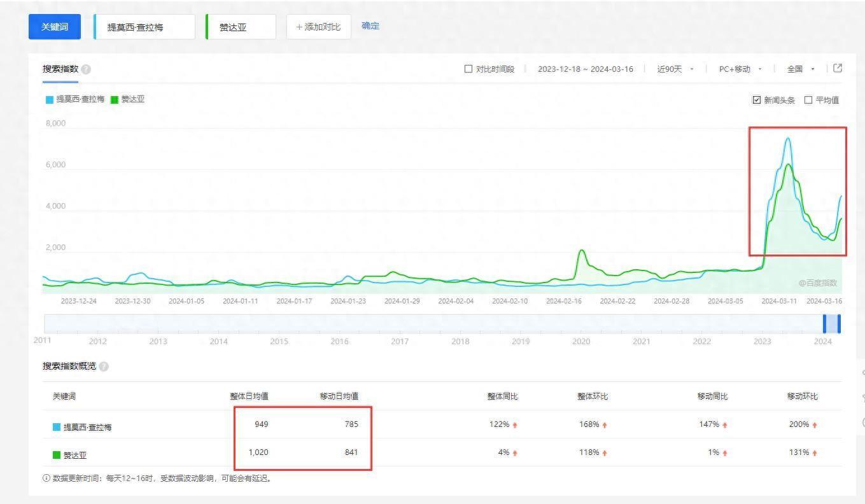Click the help icon next to 搜索指数概览

tap(104, 367)
